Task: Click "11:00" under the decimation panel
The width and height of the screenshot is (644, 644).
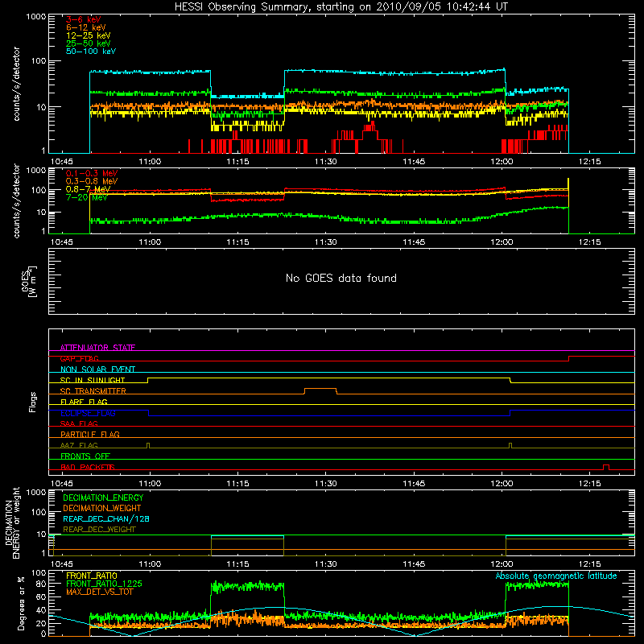Action: (150, 564)
